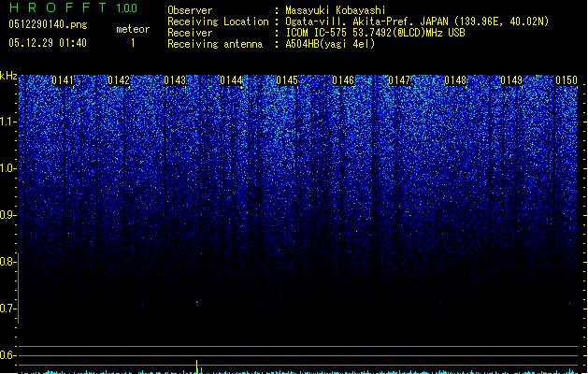The height and width of the screenshot is (374, 588).
Task: Click the 0141 time marker
Action: point(63,80)
